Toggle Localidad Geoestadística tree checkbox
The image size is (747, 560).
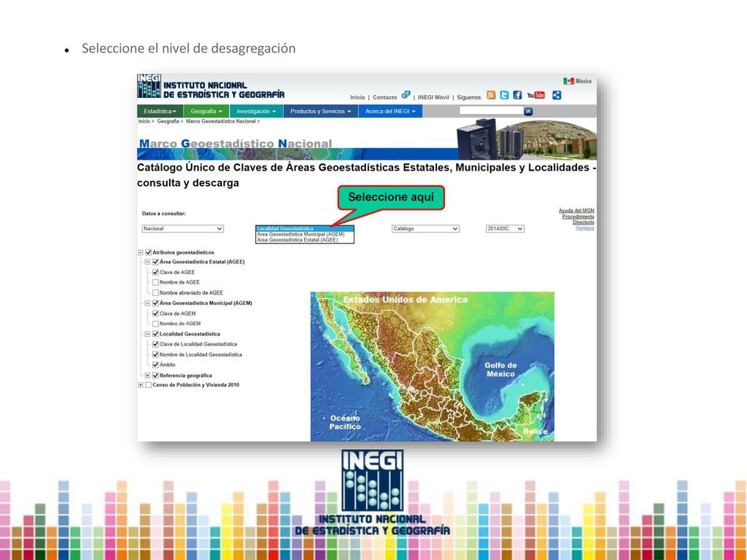(155, 334)
